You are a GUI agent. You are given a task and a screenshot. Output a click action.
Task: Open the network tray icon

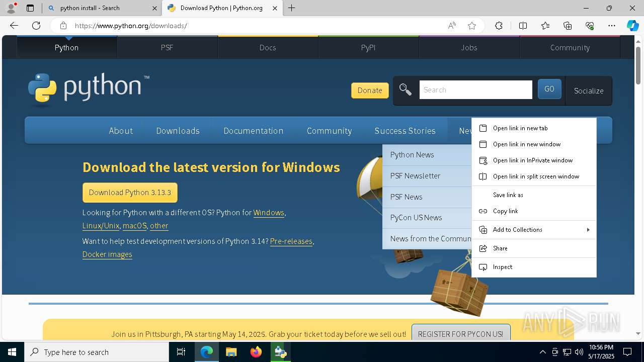(x=567, y=352)
